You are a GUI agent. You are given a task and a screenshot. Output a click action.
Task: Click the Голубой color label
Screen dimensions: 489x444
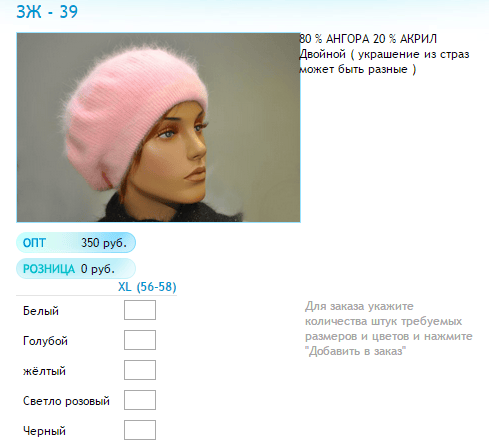tap(45, 341)
